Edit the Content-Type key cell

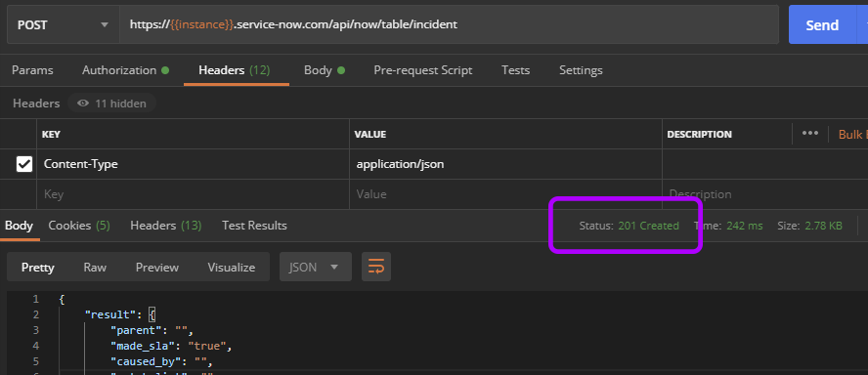[x=194, y=164]
